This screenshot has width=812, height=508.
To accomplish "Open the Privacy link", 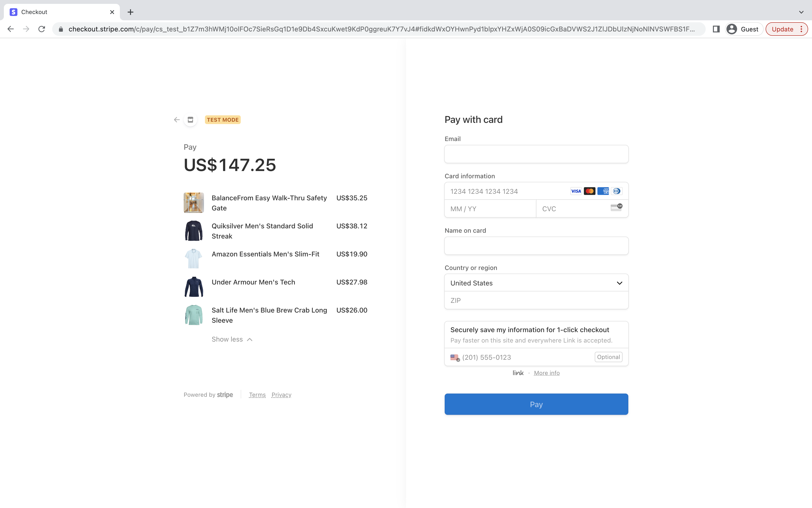I will click(281, 395).
